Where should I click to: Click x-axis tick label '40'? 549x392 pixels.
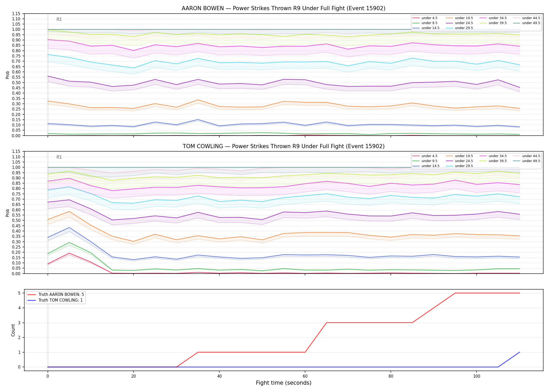coord(219,376)
